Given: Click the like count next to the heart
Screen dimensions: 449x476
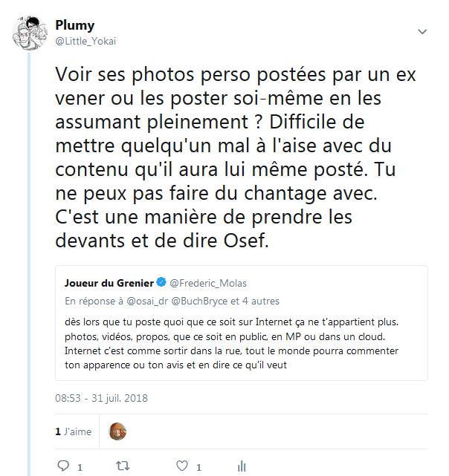Looking at the screenshot, I should [198, 467].
